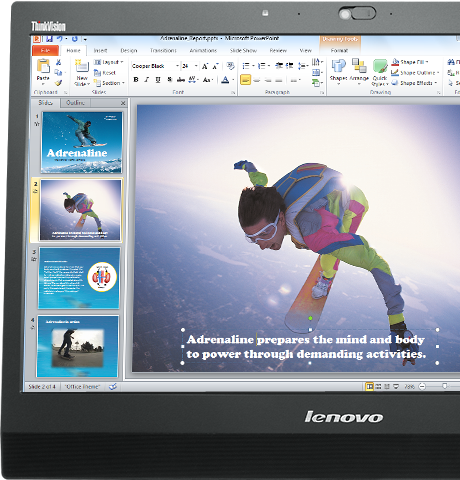The image size is (460, 480).
Task: Open the font color dropdown arrow
Action: click(x=233, y=80)
